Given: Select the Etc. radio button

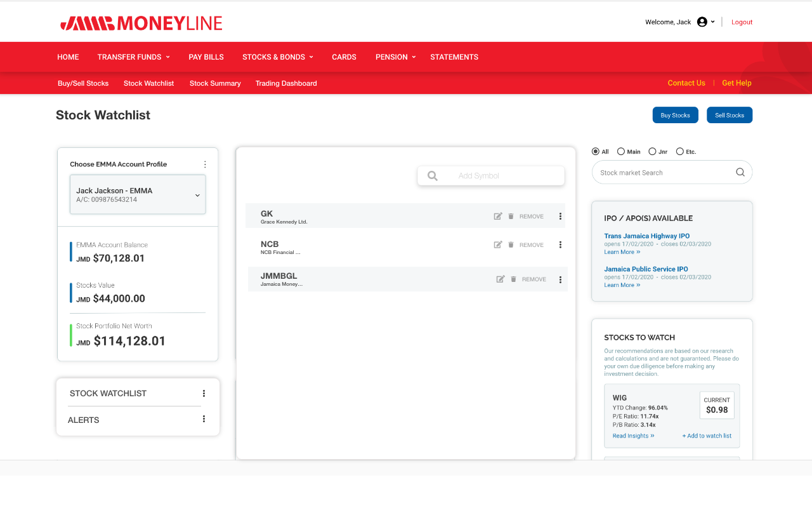Looking at the screenshot, I should (x=680, y=151).
